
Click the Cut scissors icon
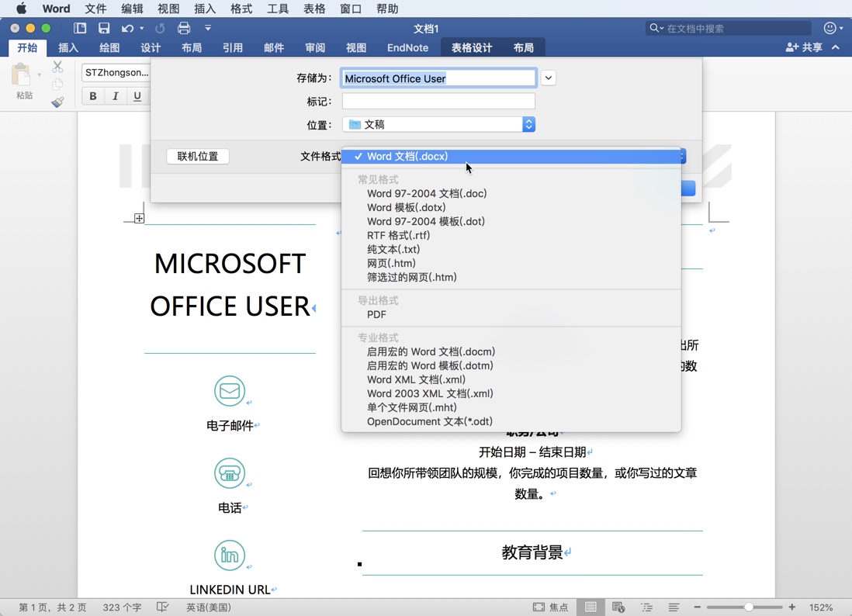(x=57, y=67)
